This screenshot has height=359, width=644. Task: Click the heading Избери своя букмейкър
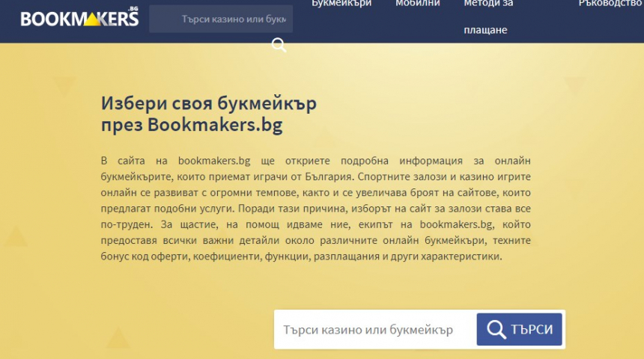pos(209,103)
